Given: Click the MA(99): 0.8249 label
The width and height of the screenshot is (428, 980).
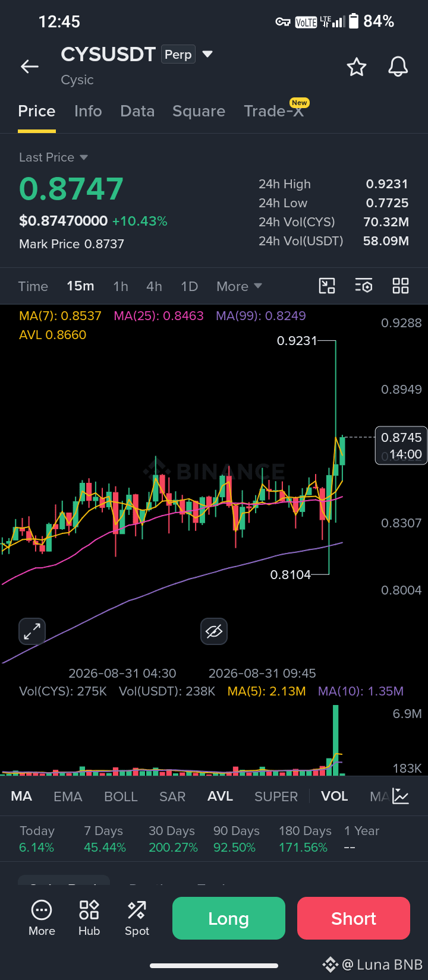Looking at the screenshot, I should coord(261,316).
